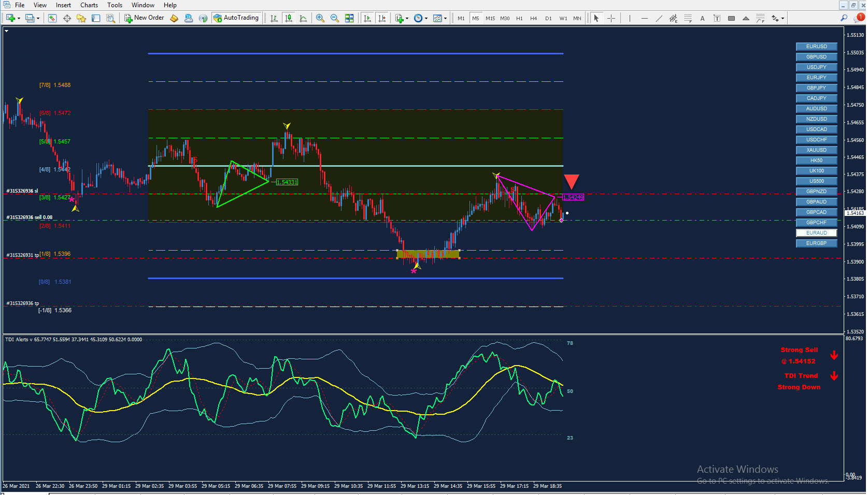Click the chat notification icon
Viewport: 868px width, 495px height.
click(x=859, y=18)
